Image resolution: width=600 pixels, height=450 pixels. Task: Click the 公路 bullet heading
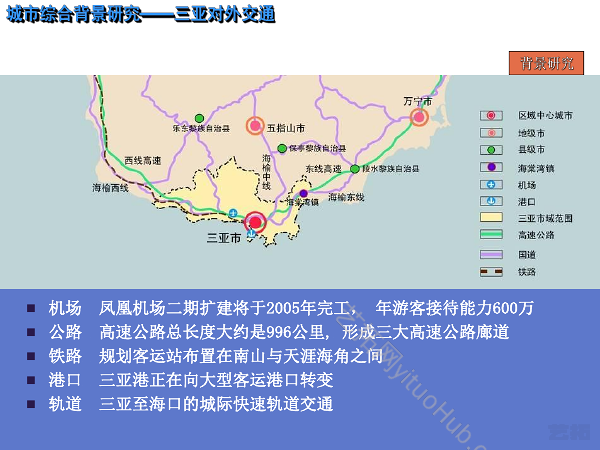(65, 332)
